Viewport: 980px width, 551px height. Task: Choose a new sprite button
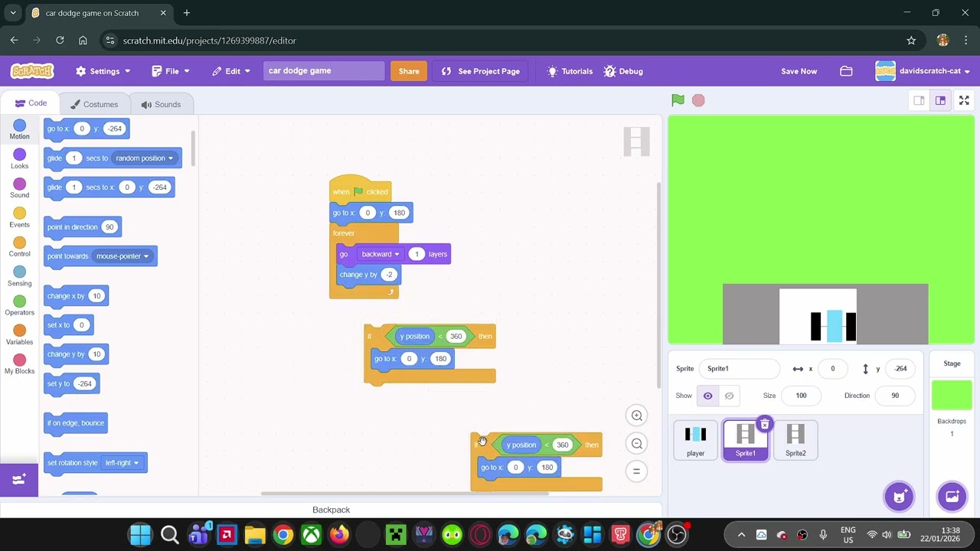pyautogui.click(x=899, y=496)
